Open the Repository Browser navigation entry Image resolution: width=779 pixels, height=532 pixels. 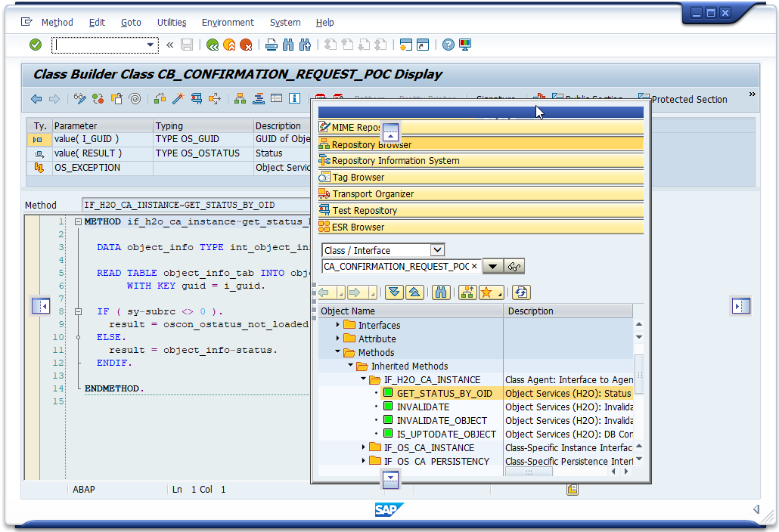(x=481, y=144)
